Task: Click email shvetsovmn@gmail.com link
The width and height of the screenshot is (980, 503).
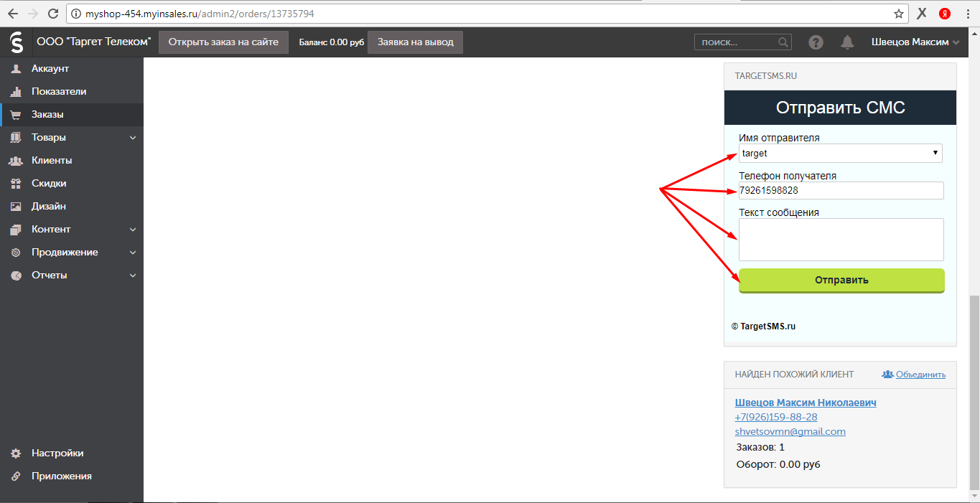Action: tap(790, 432)
